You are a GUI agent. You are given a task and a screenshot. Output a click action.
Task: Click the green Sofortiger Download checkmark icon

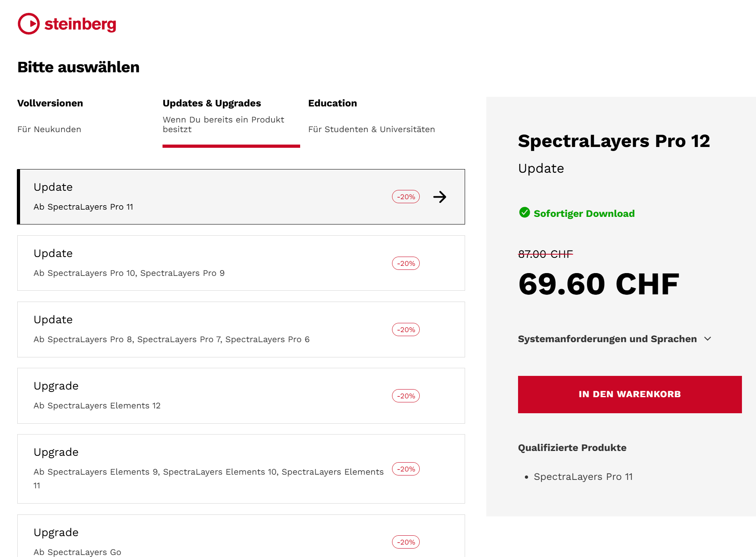point(524,212)
